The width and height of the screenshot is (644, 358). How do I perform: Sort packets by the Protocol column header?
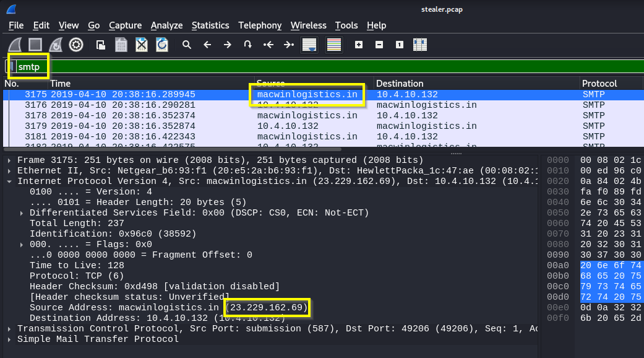(599, 84)
